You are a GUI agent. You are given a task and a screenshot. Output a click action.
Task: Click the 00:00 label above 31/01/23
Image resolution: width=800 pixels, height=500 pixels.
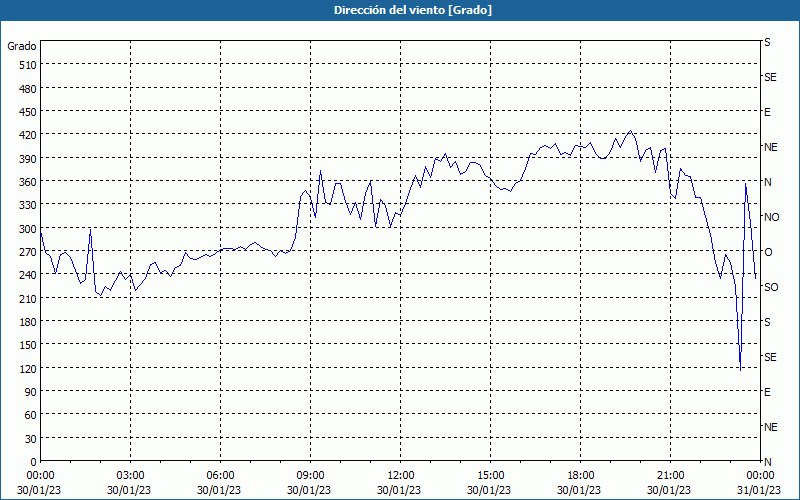(760, 476)
